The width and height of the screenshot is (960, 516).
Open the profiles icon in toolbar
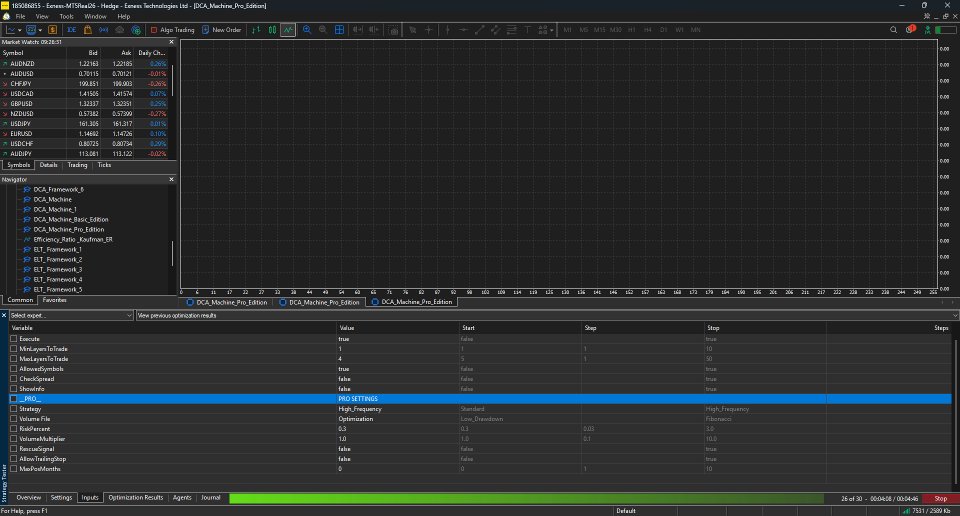tap(31, 29)
